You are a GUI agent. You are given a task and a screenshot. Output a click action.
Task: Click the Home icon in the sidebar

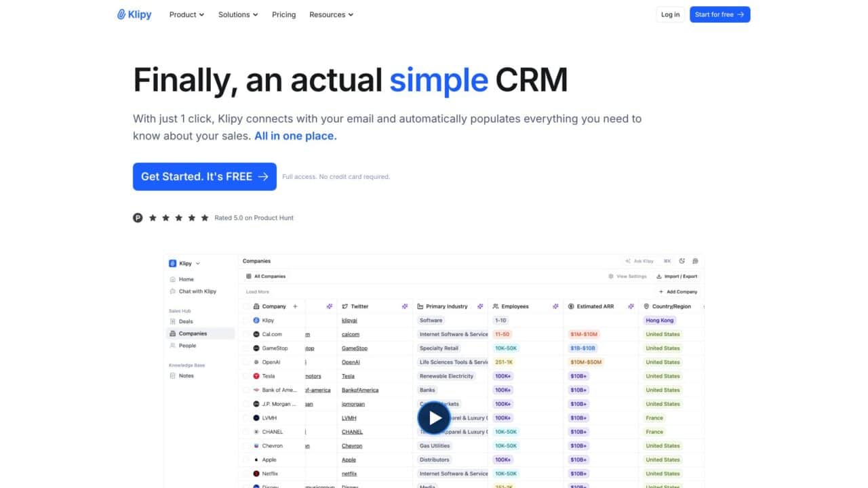tap(173, 279)
